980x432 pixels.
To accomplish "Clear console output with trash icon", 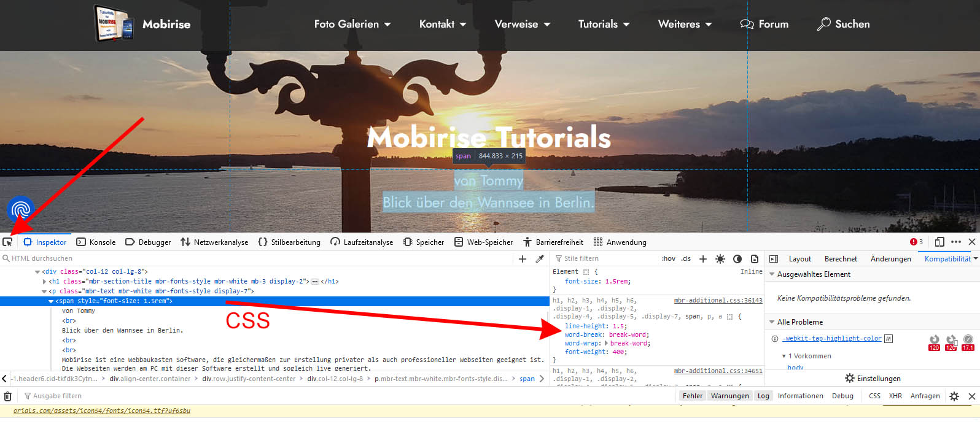I will (x=8, y=396).
